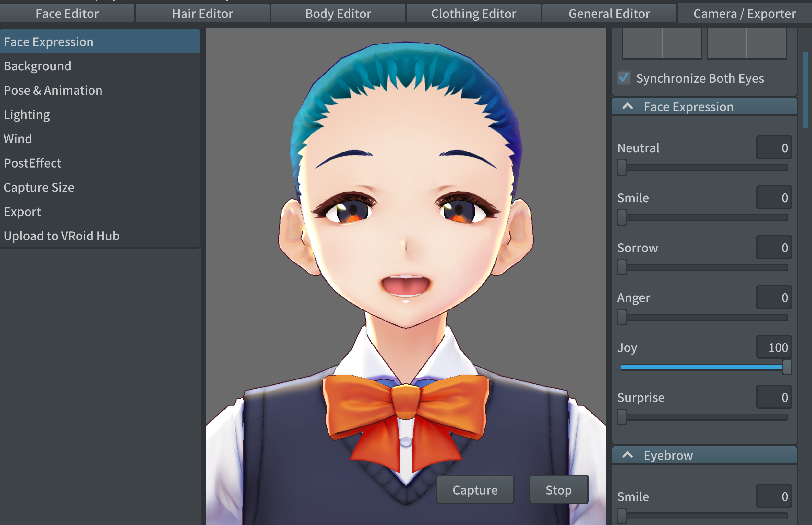The width and height of the screenshot is (812, 525).
Task: Click the Face Expression menu item
Action: pyautogui.click(x=101, y=41)
